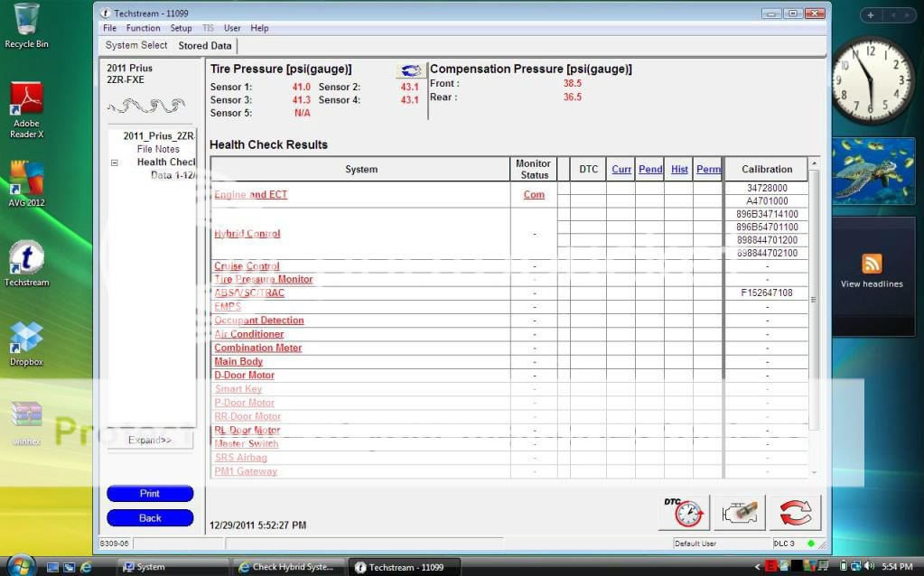
Task: Click the taskbar clock showing 5:54 PM
Action: (x=898, y=567)
